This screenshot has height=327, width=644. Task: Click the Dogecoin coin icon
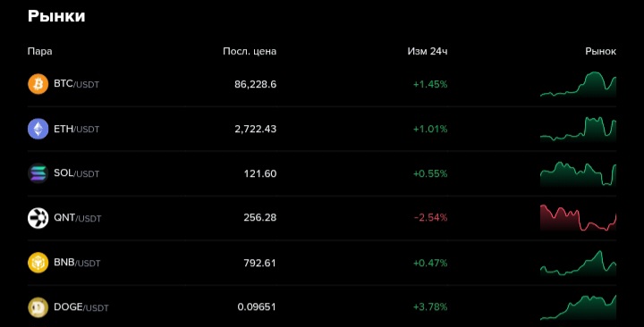(x=38, y=307)
